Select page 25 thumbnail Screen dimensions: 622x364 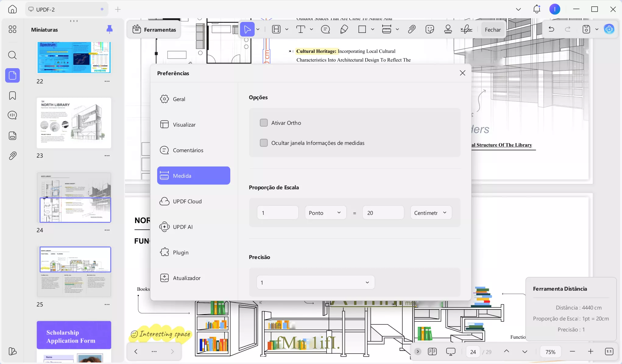[74, 271]
